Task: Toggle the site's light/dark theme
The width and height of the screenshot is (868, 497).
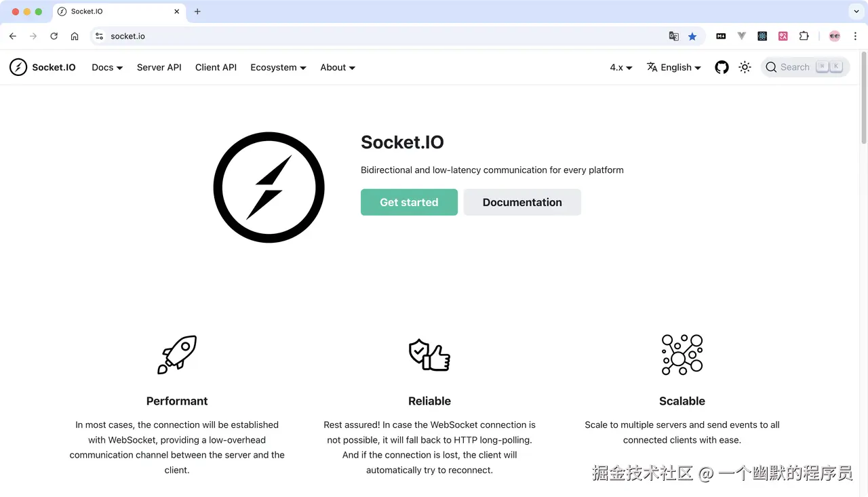Action: (x=745, y=67)
